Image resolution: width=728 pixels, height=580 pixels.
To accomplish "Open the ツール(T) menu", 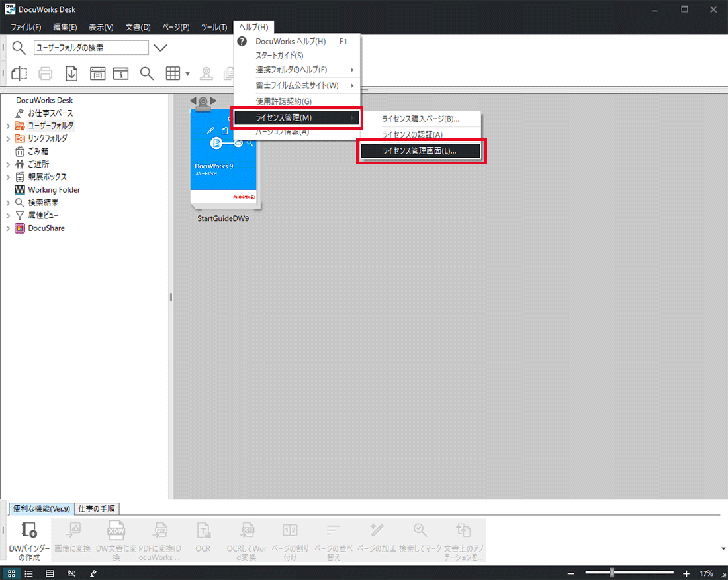I will coord(214,27).
